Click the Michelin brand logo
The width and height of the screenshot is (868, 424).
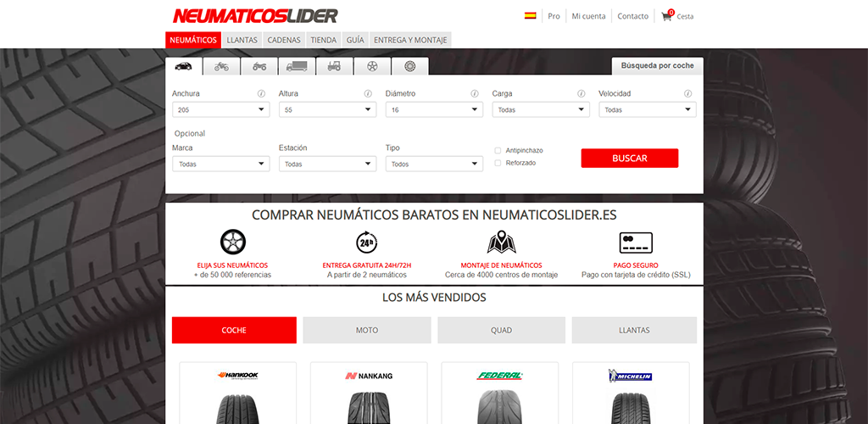[x=630, y=376]
